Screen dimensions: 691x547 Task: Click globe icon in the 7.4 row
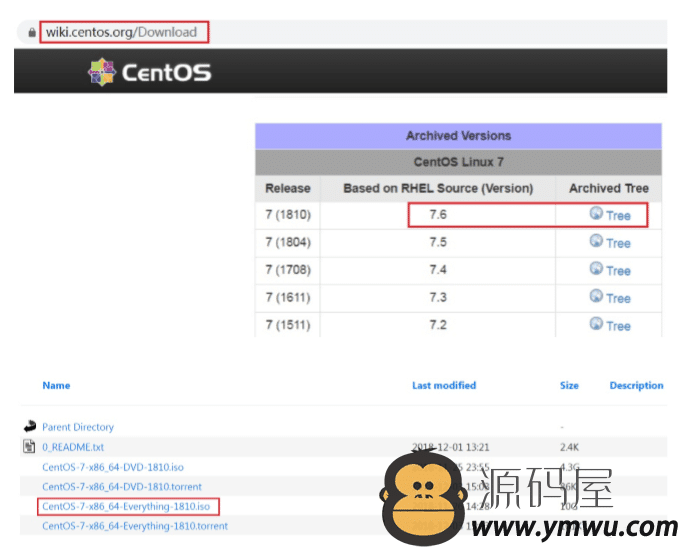coord(596,268)
